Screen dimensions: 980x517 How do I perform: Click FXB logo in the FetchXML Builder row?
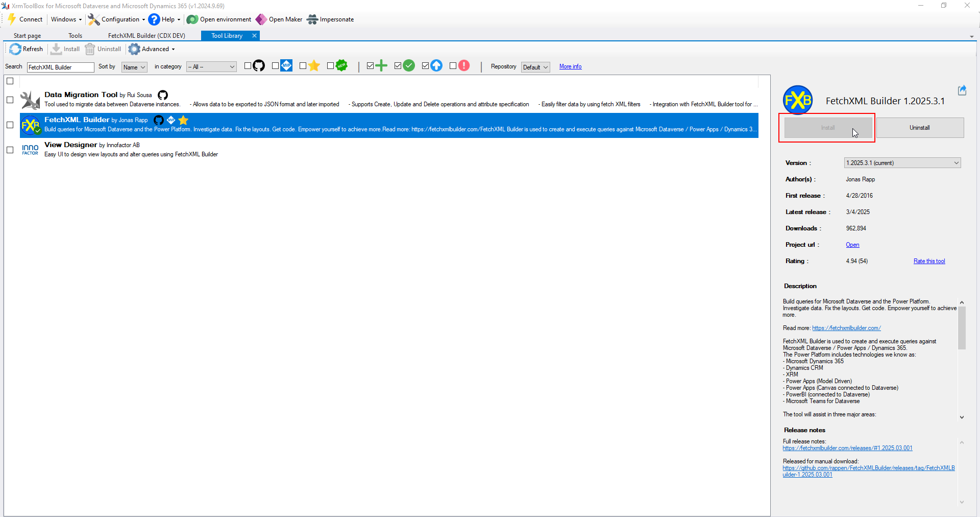(x=30, y=125)
